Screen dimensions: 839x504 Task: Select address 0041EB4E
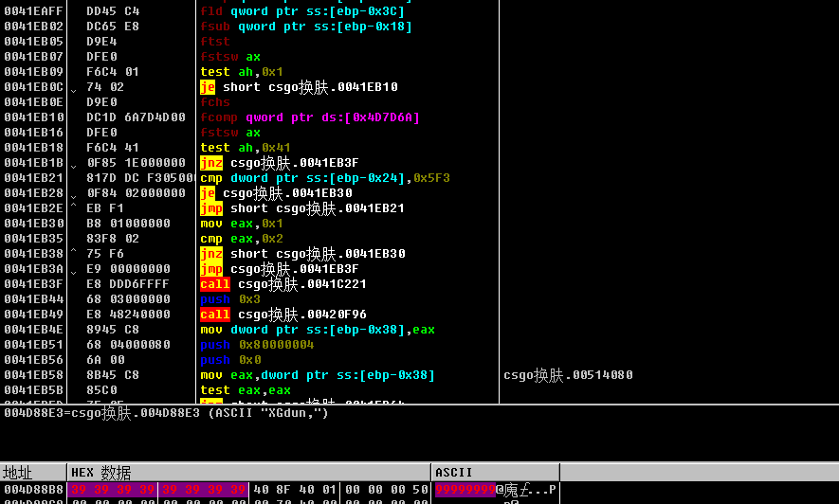coord(33,330)
